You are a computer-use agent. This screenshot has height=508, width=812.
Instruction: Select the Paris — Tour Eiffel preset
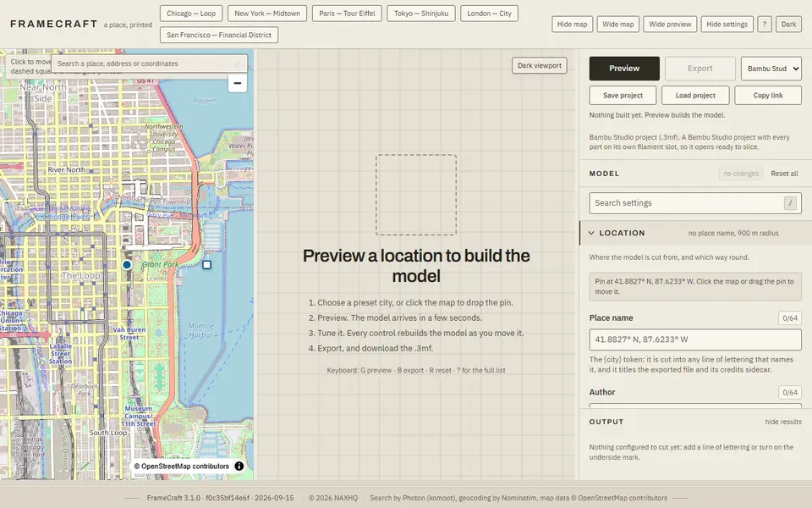point(347,14)
